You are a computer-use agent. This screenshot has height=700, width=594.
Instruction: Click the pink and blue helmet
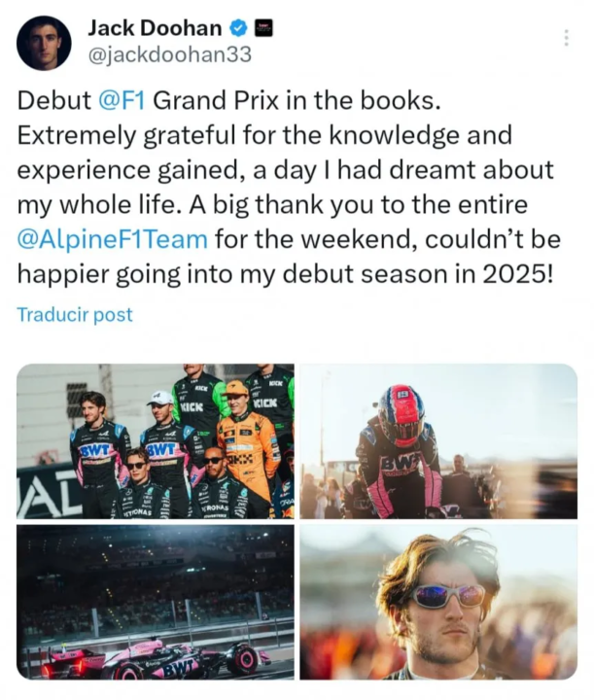(x=401, y=414)
